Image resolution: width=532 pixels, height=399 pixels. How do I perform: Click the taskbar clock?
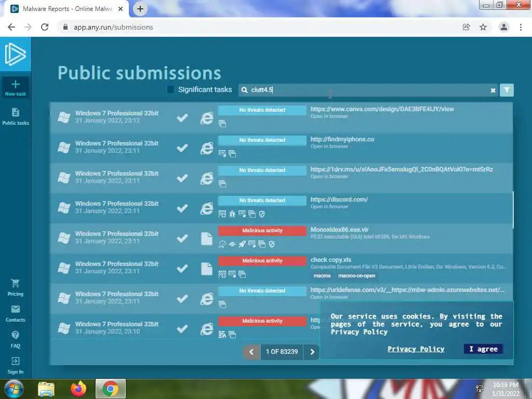(x=506, y=389)
